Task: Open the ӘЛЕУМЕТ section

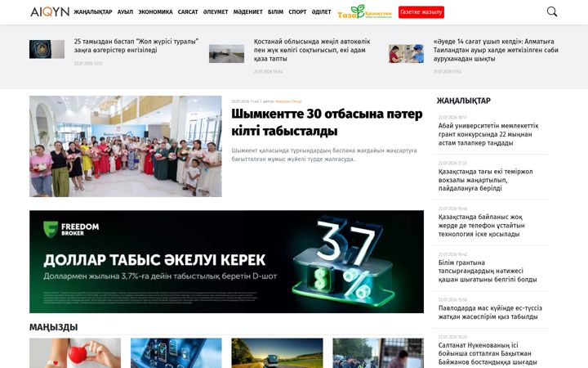Action: pos(216,12)
